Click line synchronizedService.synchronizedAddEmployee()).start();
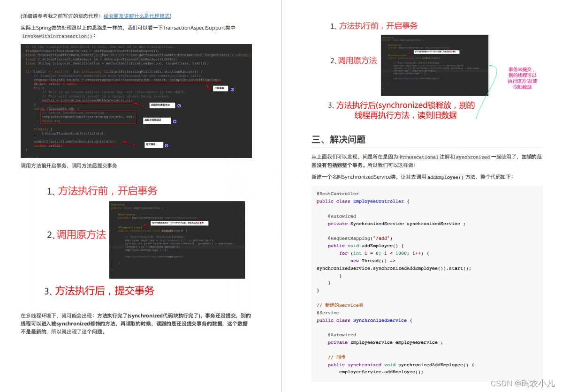562x392 pixels. pyautogui.click(x=394, y=268)
